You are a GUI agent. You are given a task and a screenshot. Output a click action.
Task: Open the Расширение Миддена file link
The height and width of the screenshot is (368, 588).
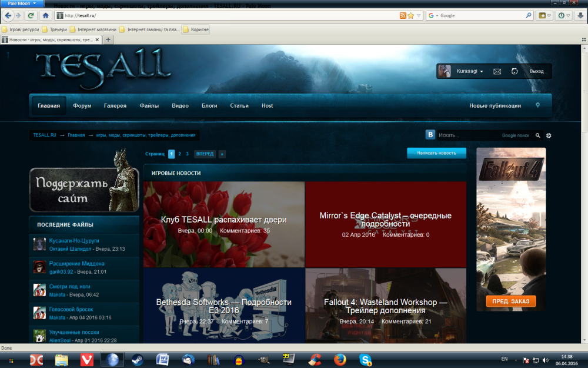(x=76, y=264)
